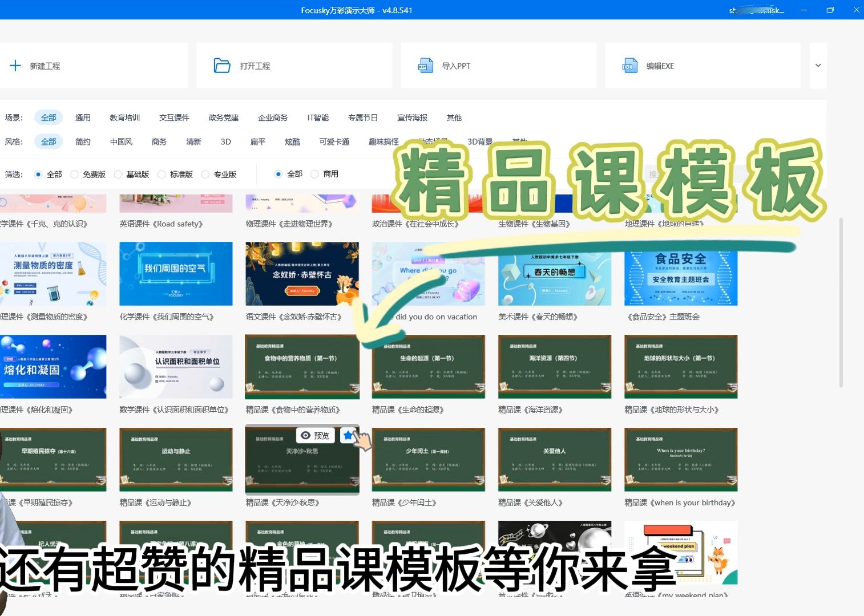
Task: Select the 免费版 radio button
Action: coord(74,175)
